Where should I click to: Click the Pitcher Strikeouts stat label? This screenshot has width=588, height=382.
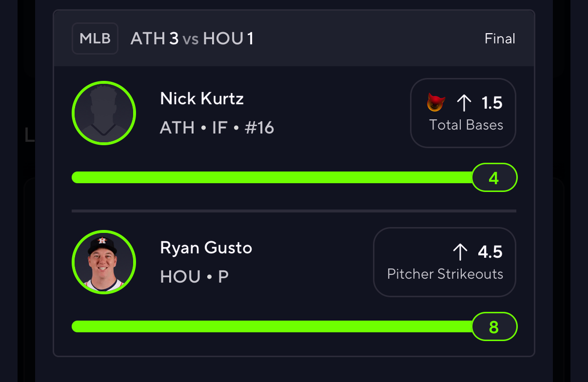pyautogui.click(x=445, y=274)
